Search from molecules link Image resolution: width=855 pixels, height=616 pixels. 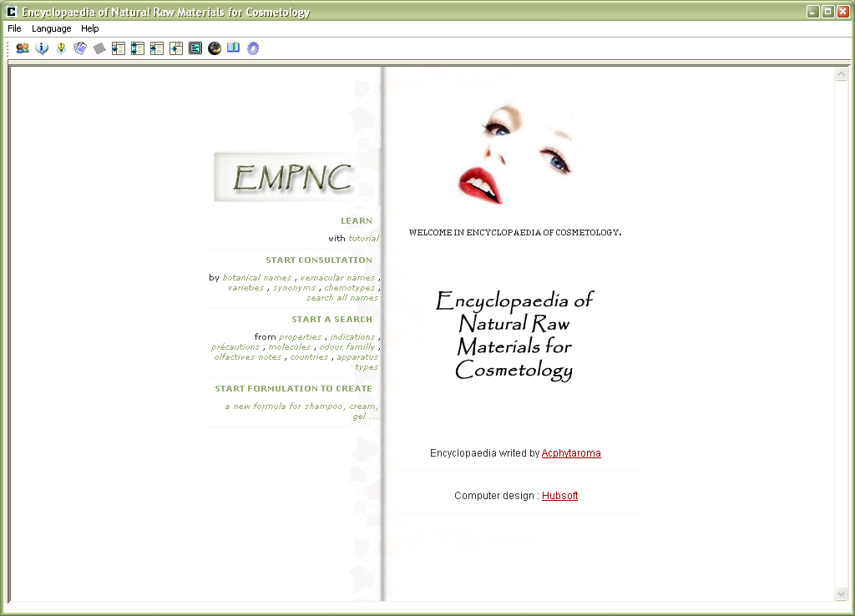click(x=290, y=346)
